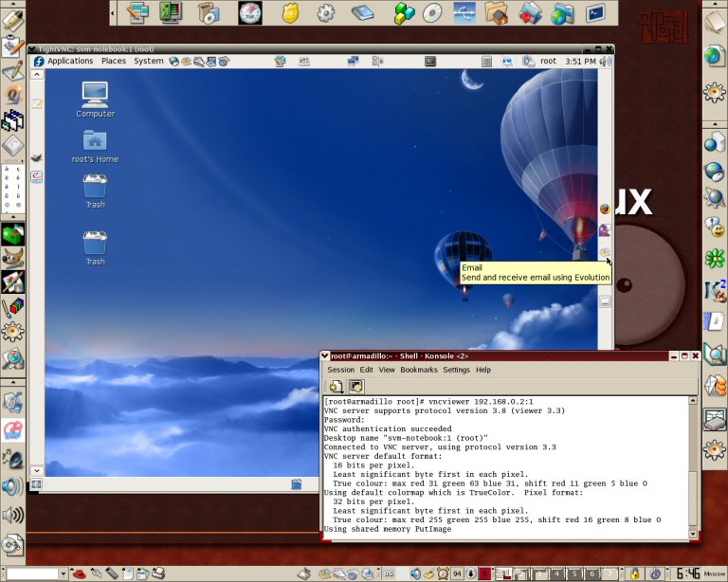The width and height of the screenshot is (728, 582).
Task: Click the vncviewer 192.168.0.2:1 command line
Action: [428, 402]
